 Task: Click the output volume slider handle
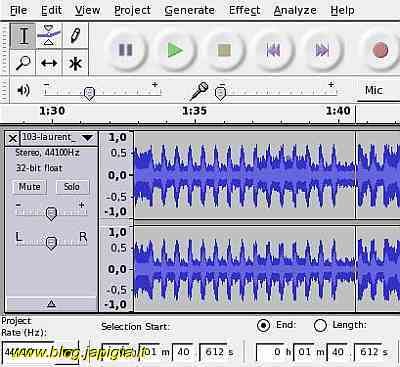(89, 93)
